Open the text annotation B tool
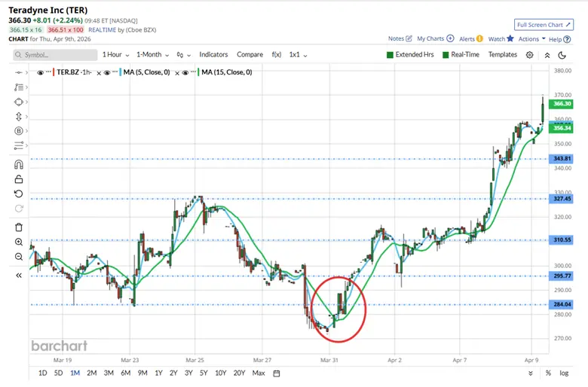 click(x=19, y=131)
